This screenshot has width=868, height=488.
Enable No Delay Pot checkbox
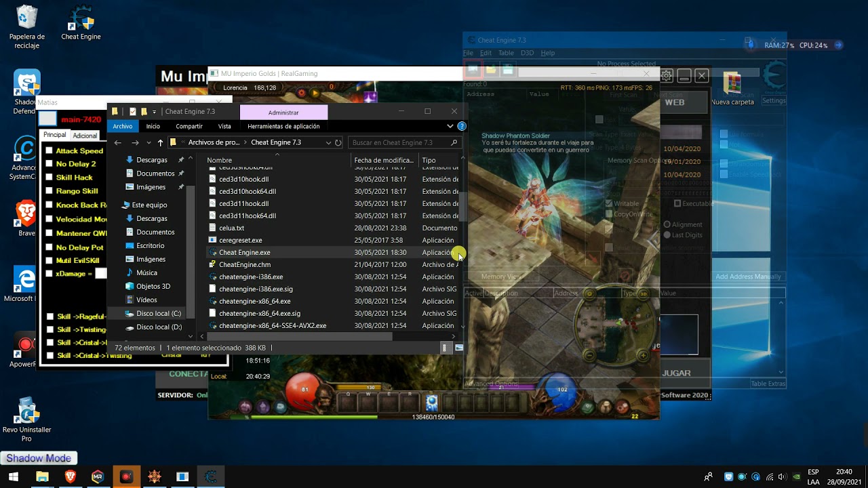point(49,247)
